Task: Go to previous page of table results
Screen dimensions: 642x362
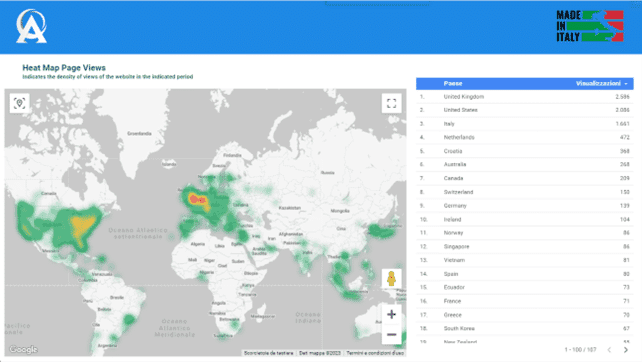Action: pos(609,350)
